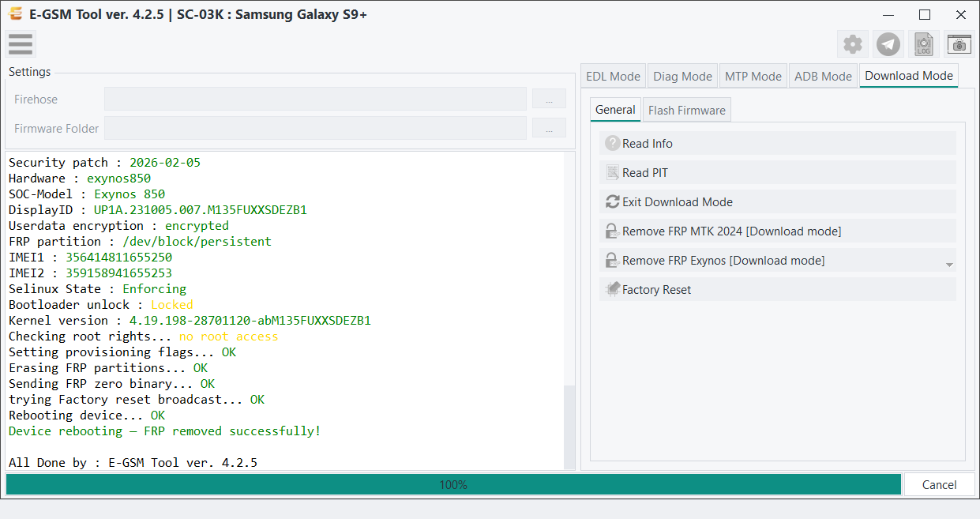
Task: Click the Cancel button
Action: pos(939,484)
